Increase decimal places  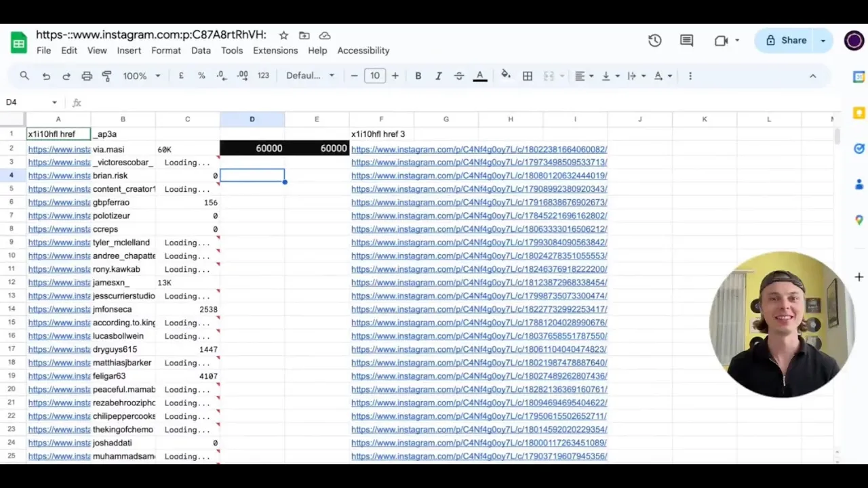click(243, 76)
